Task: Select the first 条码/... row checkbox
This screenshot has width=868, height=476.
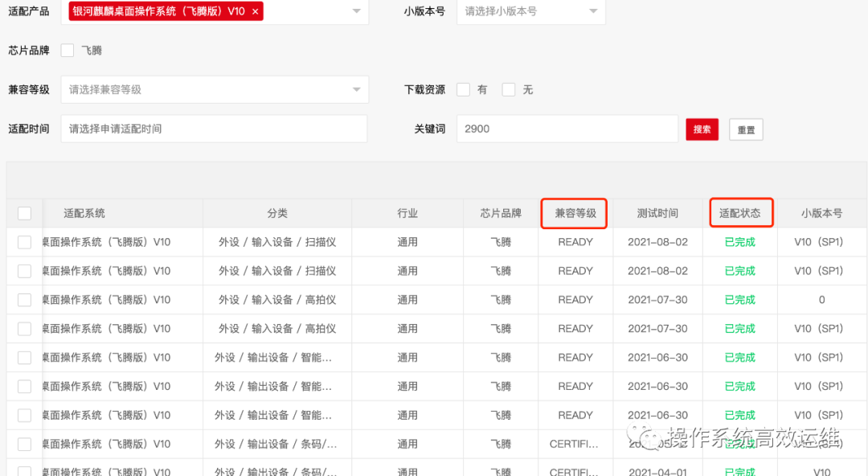Action: (24, 444)
